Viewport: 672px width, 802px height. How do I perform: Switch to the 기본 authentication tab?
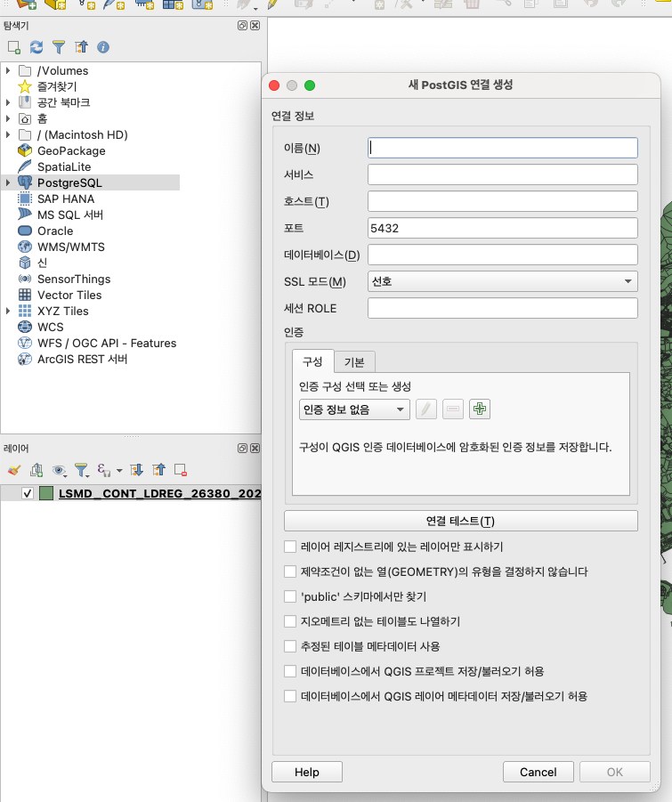coord(354,362)
